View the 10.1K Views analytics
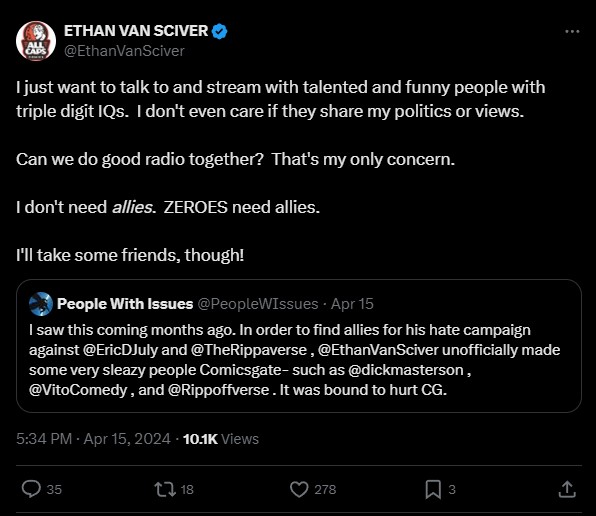Image resolution: width=596 pixels, height=516 pixels. [221, 439]
